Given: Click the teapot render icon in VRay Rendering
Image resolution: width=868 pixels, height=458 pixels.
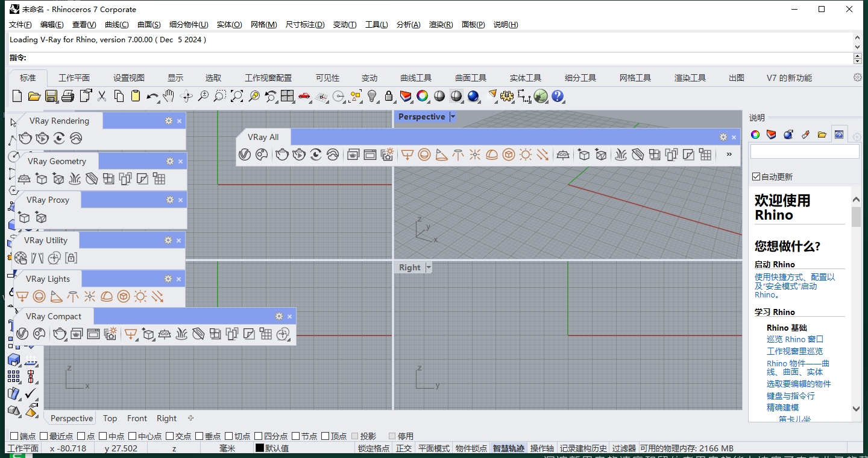Looking at the screenshot, I should 25,138.
